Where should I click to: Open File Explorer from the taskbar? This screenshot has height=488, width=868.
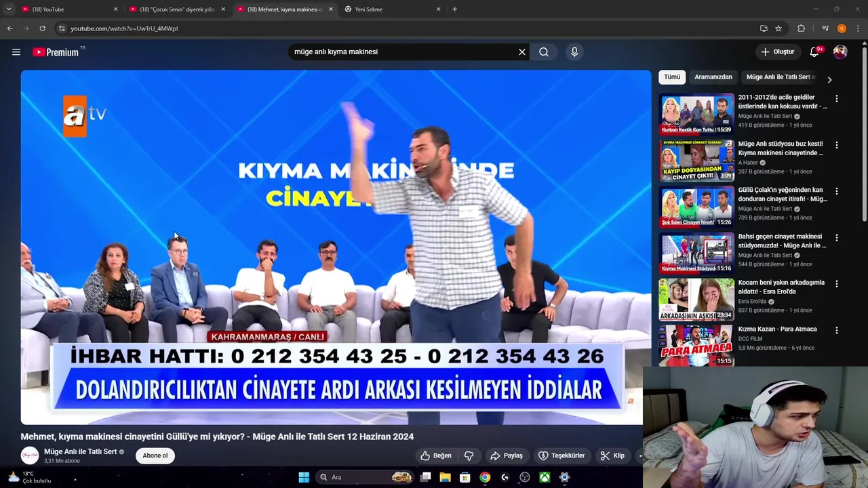coord(445,477)
